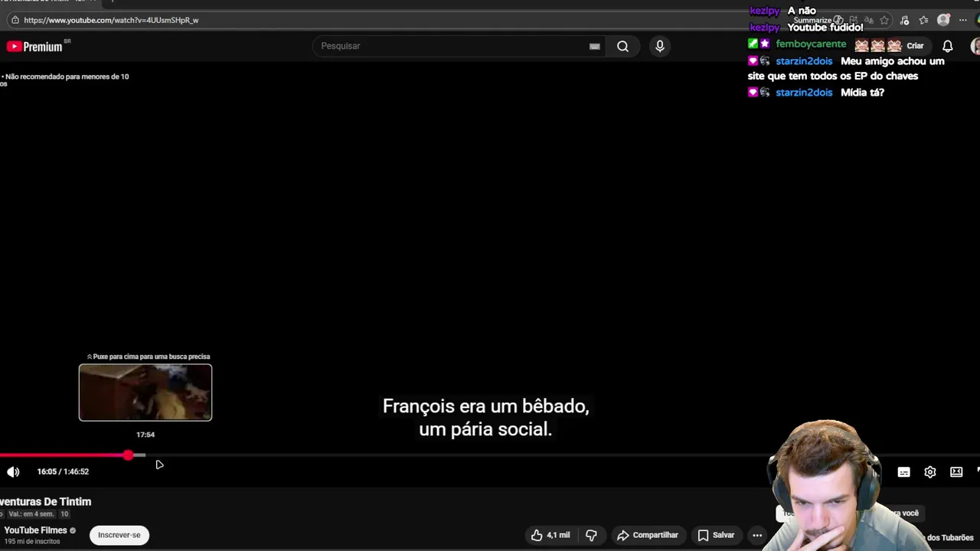Save video with Salvar button
This screenshot has width=980, height=551.
(716, 535)
